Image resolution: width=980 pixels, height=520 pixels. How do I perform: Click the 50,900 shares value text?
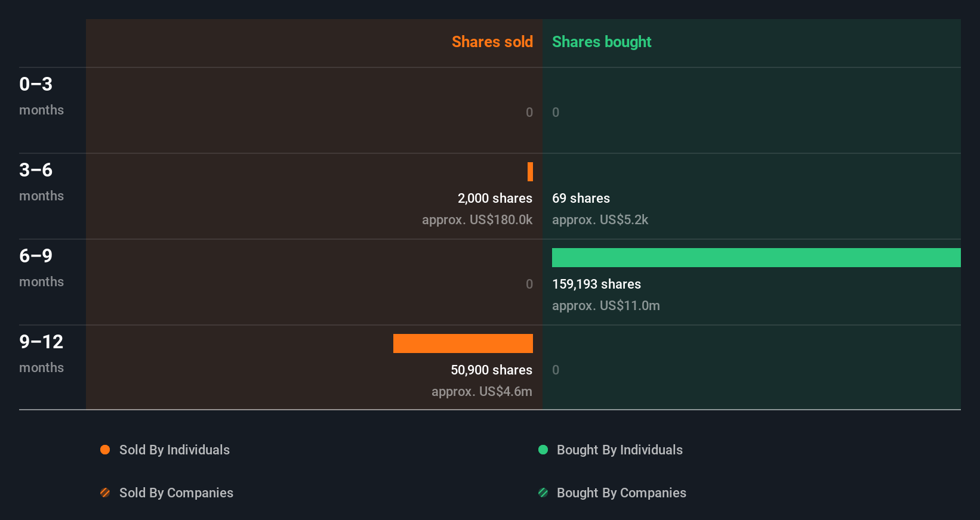[x=491, y=370]
